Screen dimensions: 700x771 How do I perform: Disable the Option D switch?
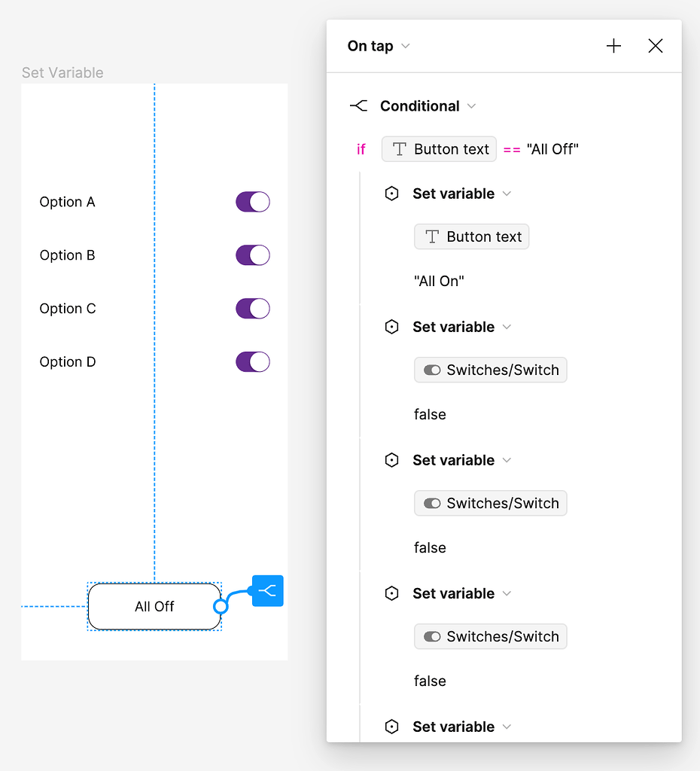pos(253,362)
